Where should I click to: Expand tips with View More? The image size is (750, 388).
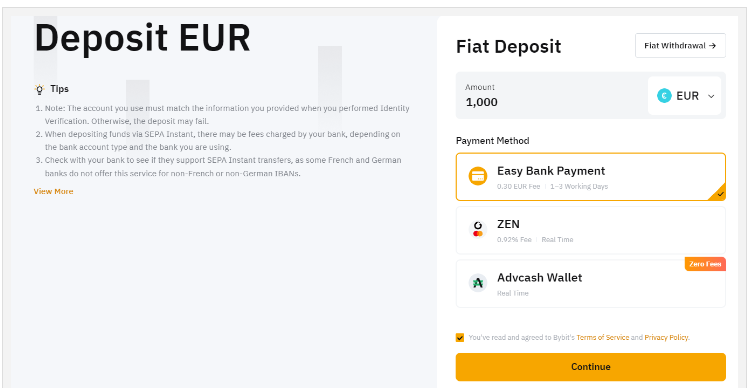[x=53, y=191]
